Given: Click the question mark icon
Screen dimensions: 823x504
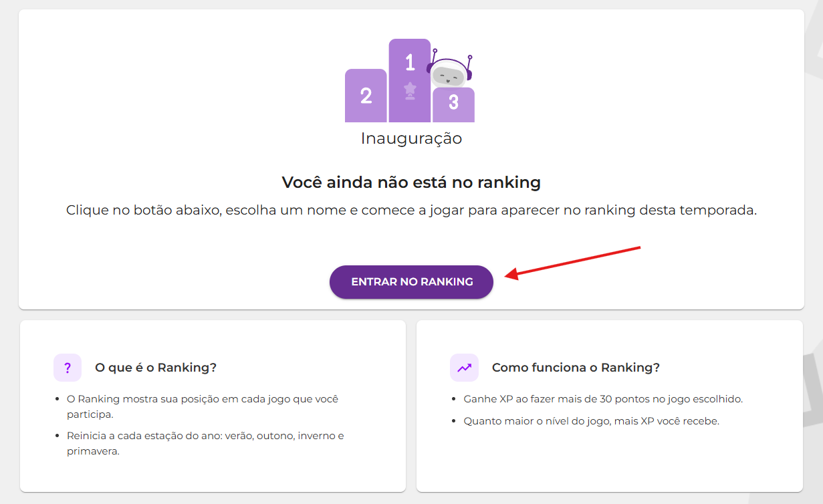Looking at the screenshot, I should 68,368.
